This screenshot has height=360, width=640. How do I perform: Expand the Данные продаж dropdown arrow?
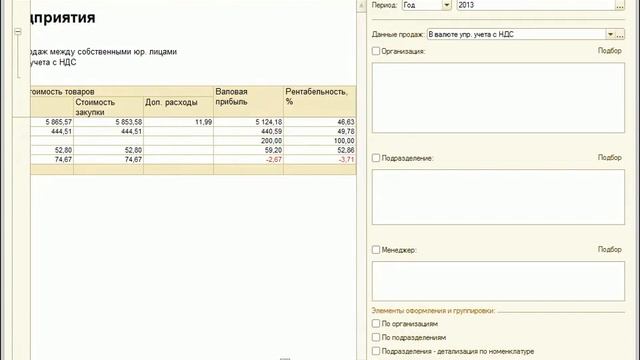(610, 34)
